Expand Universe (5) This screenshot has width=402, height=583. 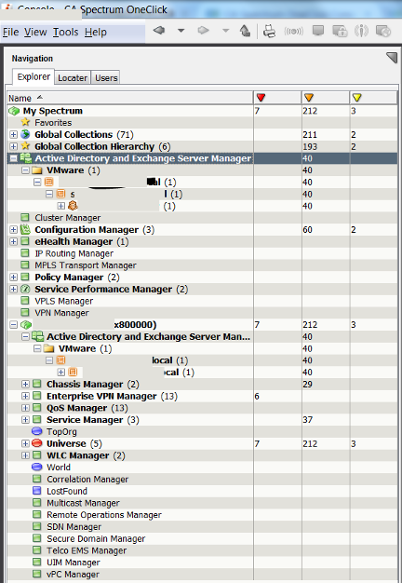(x=25, y=444)
